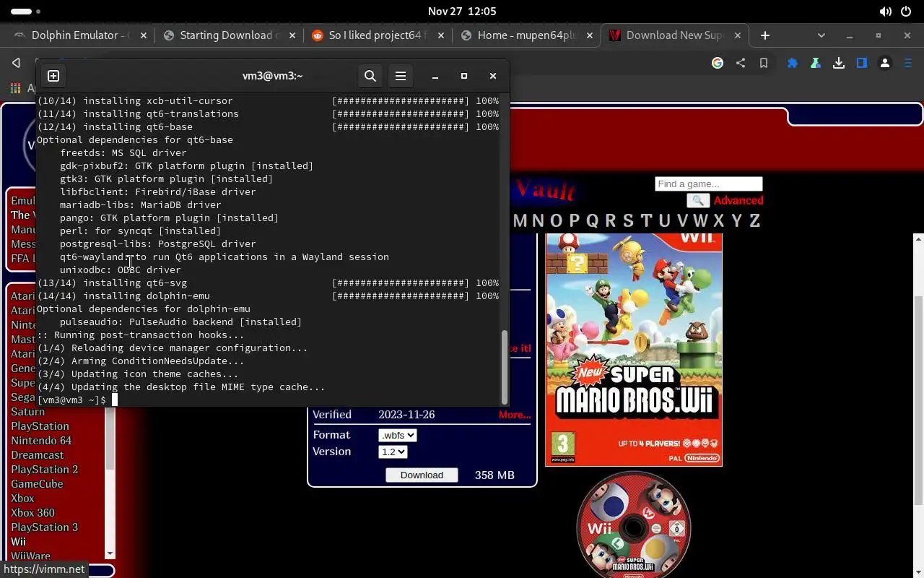
Task: Click the web page vertical scrollbar
Action: pos(918,399)
